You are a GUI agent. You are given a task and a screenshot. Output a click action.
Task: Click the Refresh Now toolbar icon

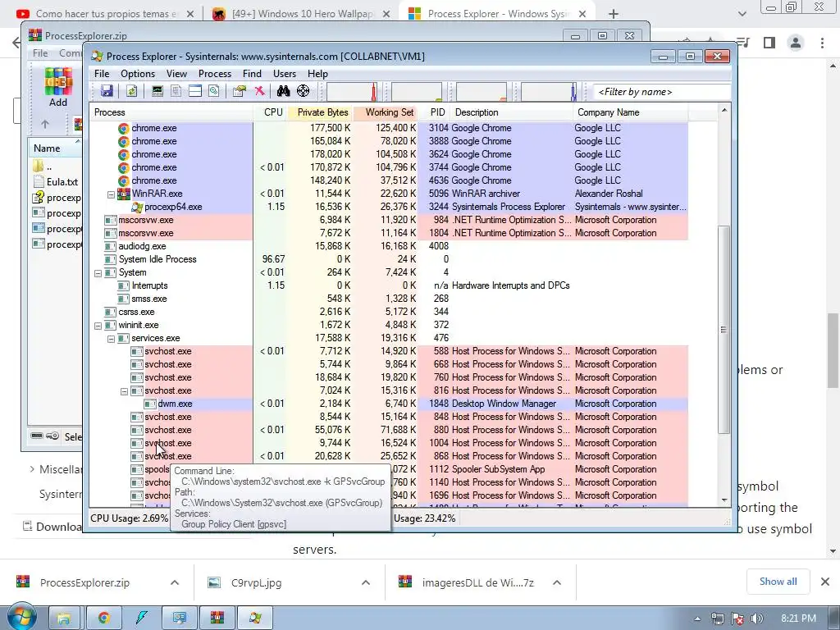pyautogui.click(x=131, y=91)
